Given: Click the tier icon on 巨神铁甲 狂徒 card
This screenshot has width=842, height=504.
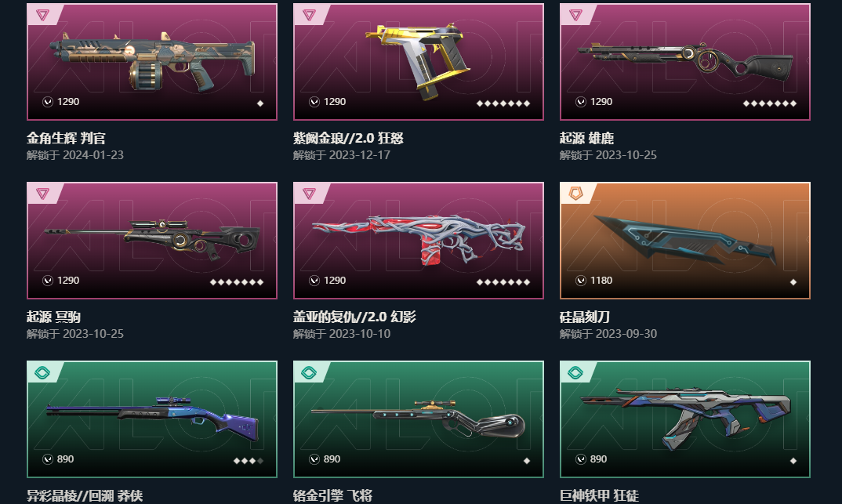Looking at the screenshot, I should tap(575, 372).
